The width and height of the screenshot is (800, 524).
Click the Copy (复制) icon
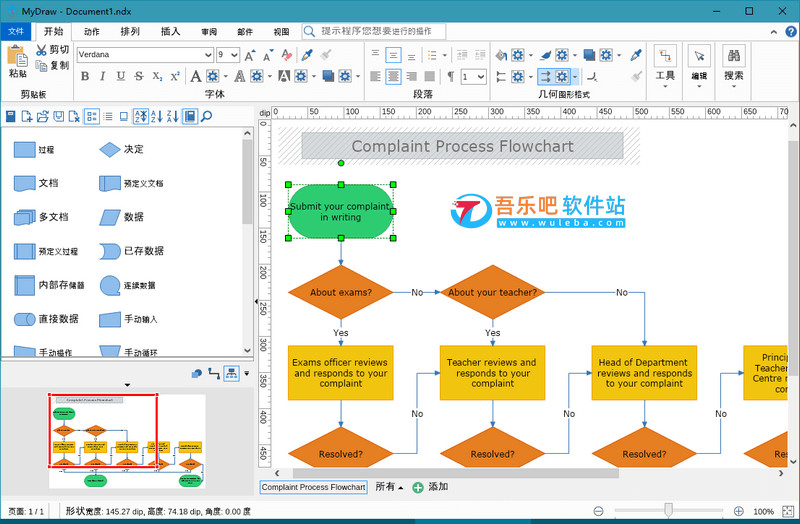(41, 65)
